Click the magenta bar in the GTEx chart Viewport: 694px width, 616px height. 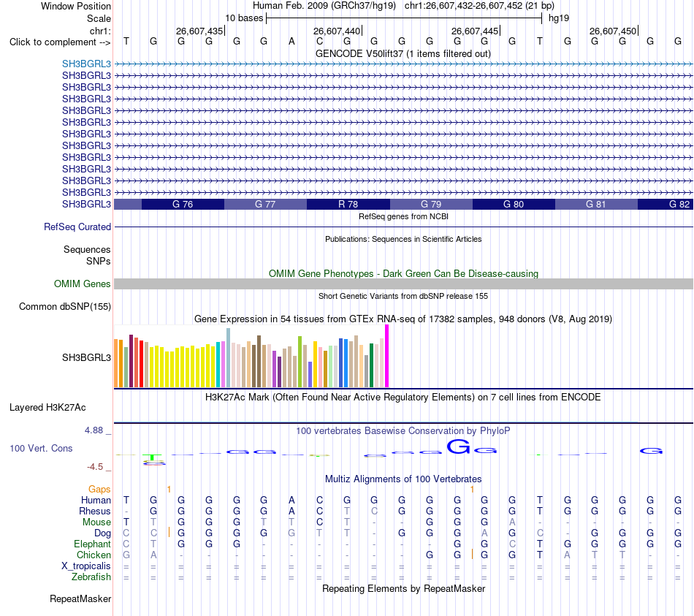tap(387, 356)
